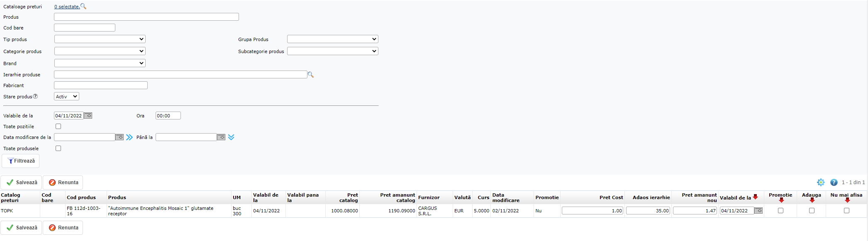Screen dimensions: 868x241
Task: Click double right arrow after Data modificare
Action: click(129, 137)
